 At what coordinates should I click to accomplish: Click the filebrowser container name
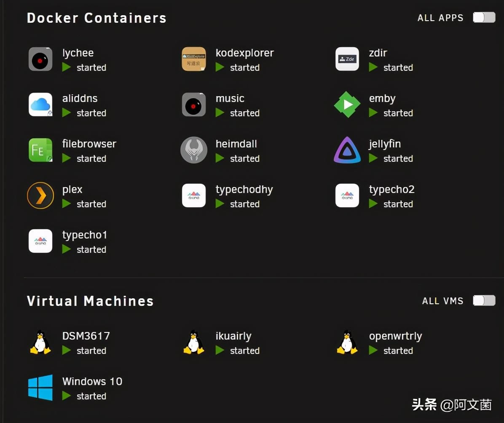(x=89, y=144)
